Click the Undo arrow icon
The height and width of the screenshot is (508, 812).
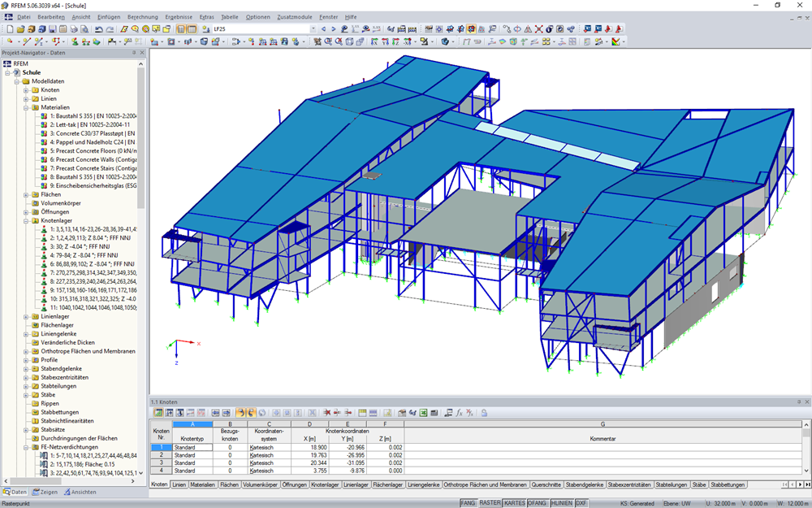(x=97, y=30)
